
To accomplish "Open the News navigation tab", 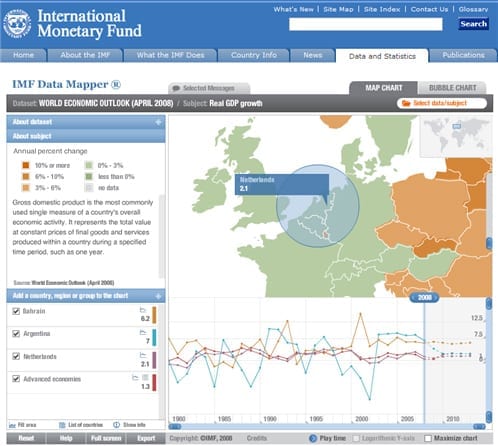I will [313, 55].
